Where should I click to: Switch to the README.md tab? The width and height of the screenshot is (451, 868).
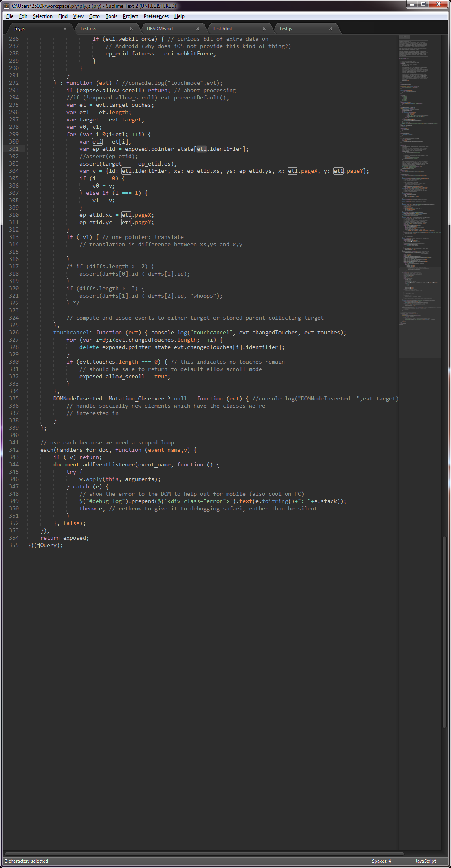pos(160,29)
